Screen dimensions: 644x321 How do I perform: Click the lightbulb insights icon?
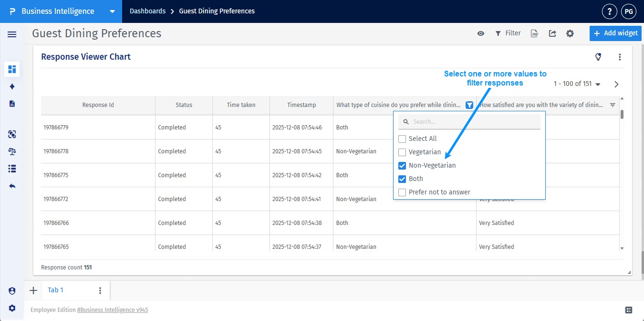click(x=598, y=57)
